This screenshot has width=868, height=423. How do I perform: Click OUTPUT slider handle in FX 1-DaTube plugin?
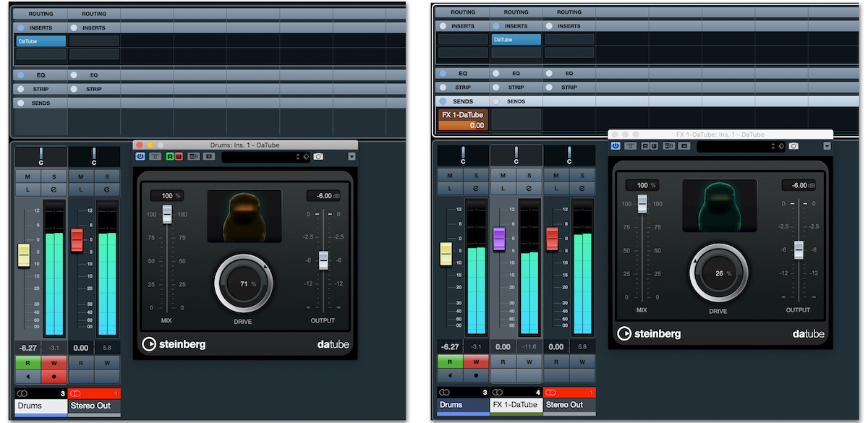pyautogui.click(x=799, y=249)
